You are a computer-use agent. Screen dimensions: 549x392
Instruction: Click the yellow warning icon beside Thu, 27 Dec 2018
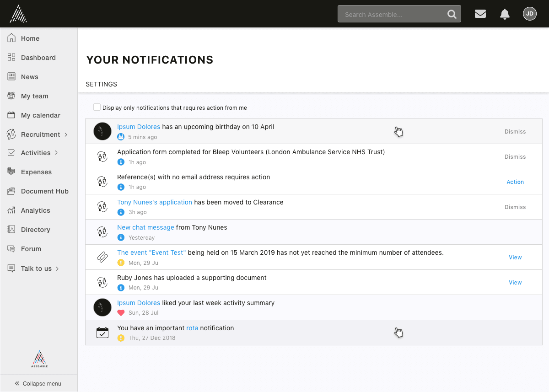121,338
